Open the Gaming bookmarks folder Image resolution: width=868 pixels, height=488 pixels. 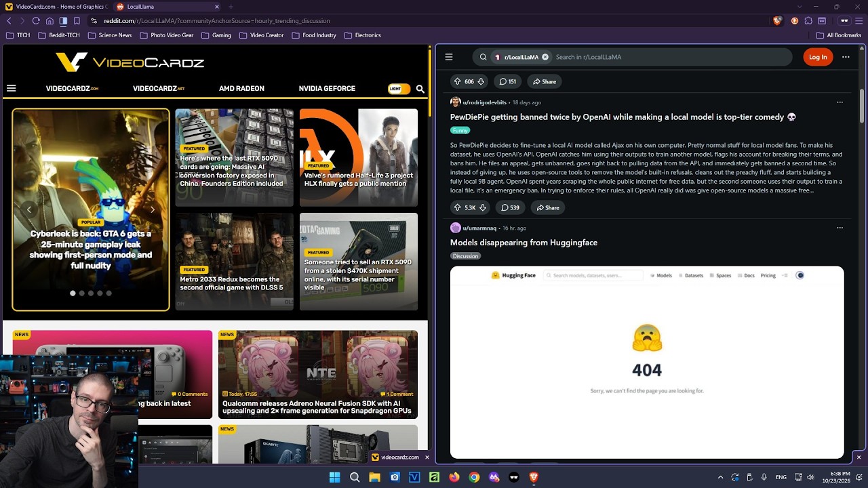[x=216, y=35]
